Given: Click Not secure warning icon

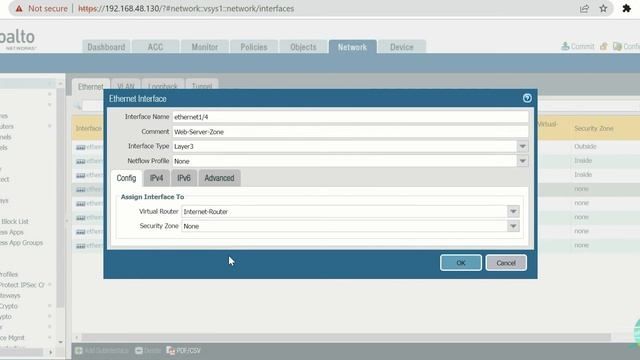Looking at the screenshot, I should (19, 9).
